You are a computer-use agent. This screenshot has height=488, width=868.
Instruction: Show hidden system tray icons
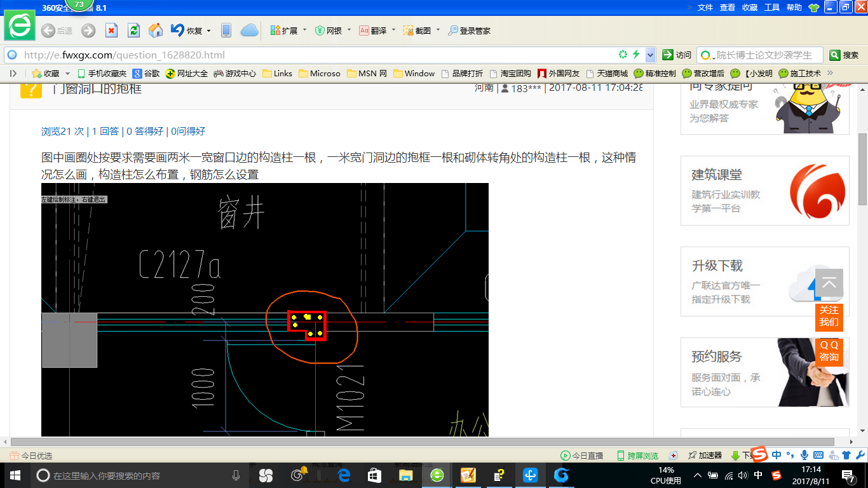tap(697, 475)
